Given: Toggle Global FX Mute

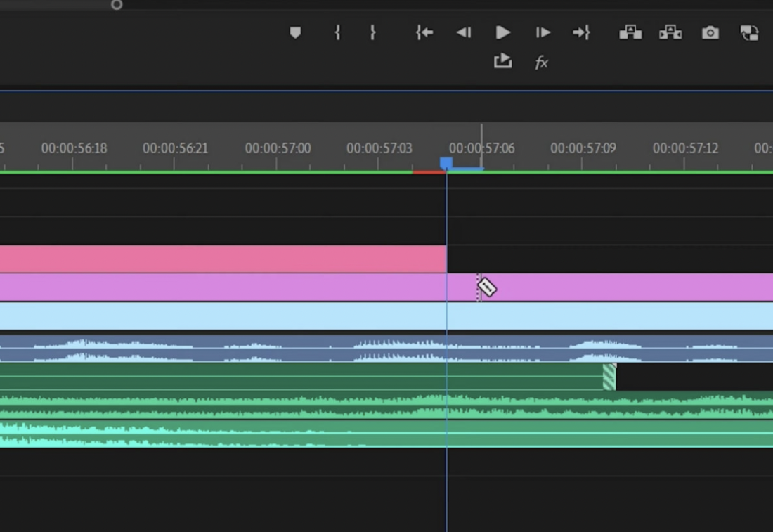Looking at the screenshot, I should (542, 63).
